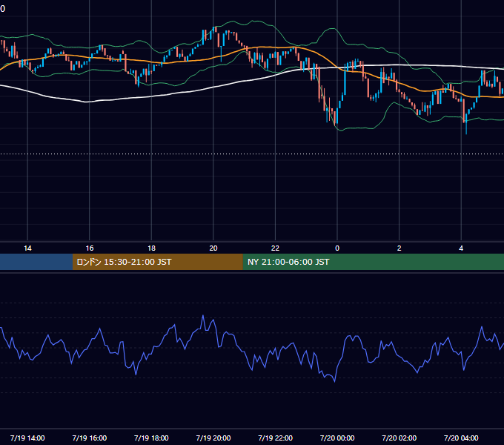Viewport: 504px width, 445px height.
Task: Click the 0 hour axis label
Action: click(x=337, y=248)
